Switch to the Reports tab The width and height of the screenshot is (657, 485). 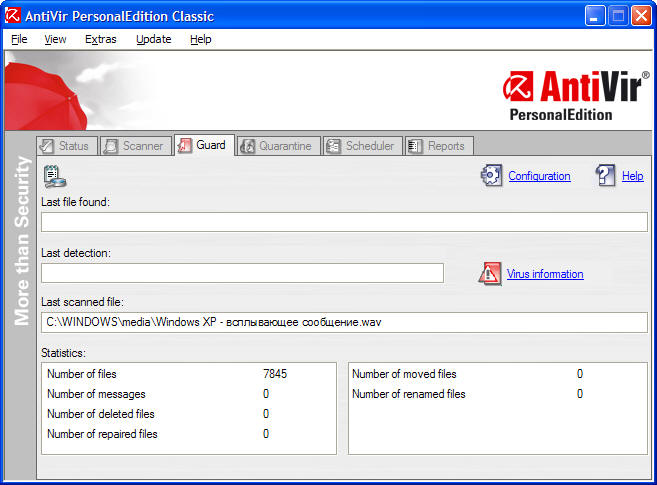click(x=439, y=146)
